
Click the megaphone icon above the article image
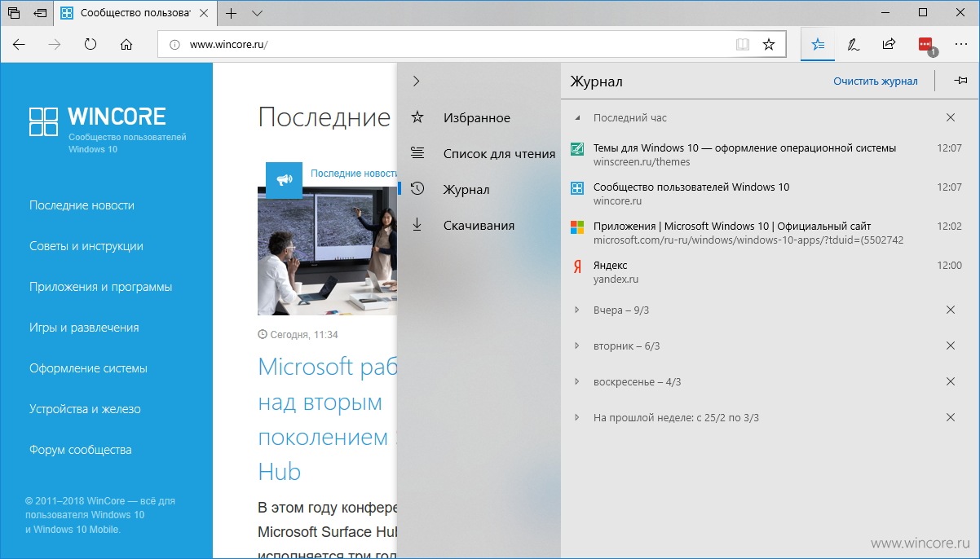(x=284, y=180)
